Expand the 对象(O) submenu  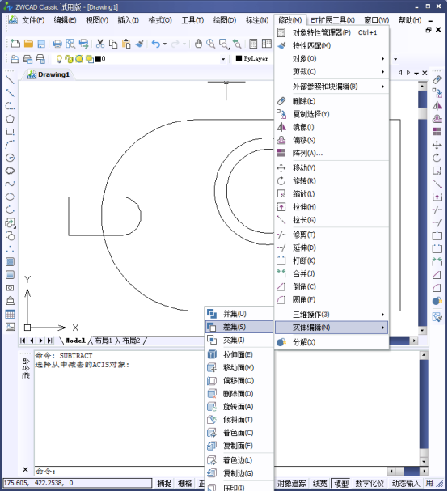[x=332, y=58]
